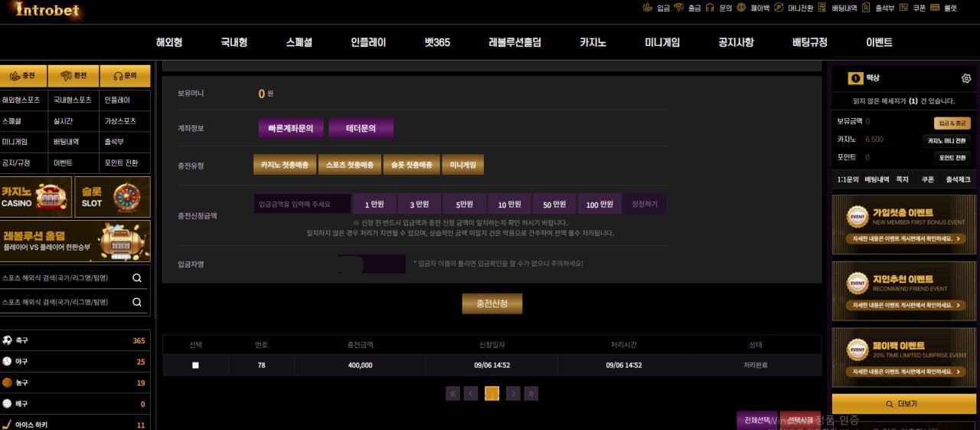This screenshot has height=430, width=980.
Task: Click the charge amount input field
Action: tap(302, 204)
